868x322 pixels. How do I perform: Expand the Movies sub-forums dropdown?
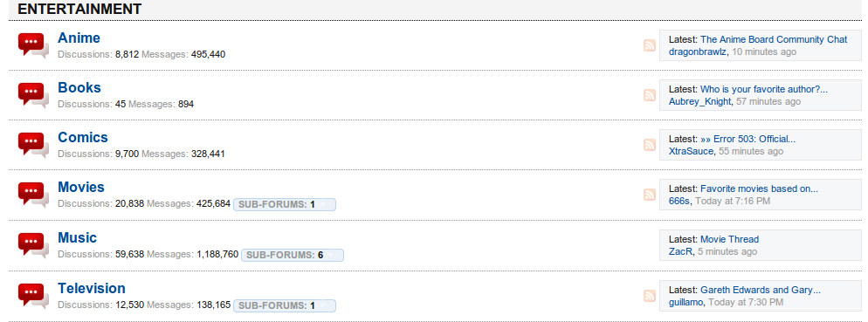tap(285, 204)
